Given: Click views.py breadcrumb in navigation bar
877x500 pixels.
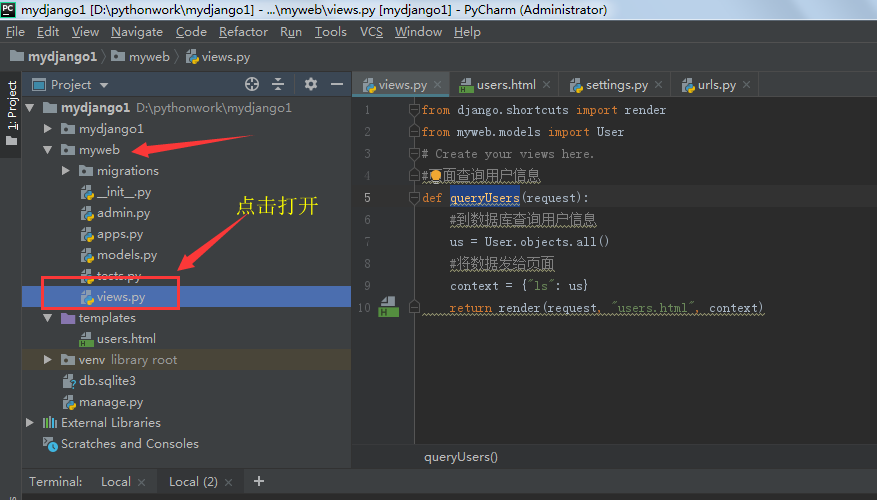Looking at the screenshot, I should point(218,56).
